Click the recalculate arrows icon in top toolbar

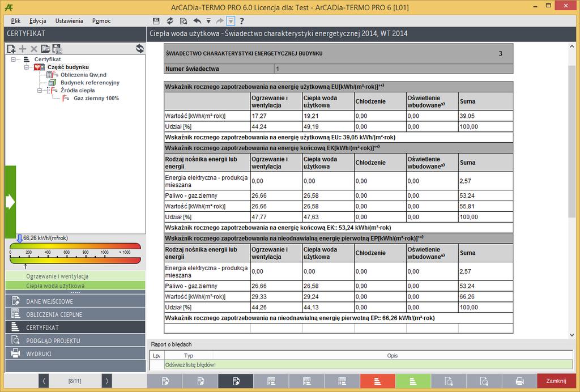(170, 21)
